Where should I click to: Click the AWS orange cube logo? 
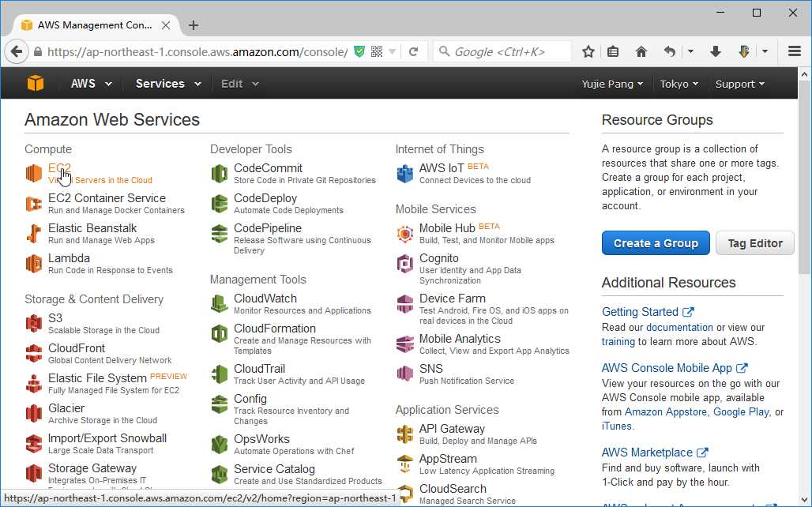[36, 83]
